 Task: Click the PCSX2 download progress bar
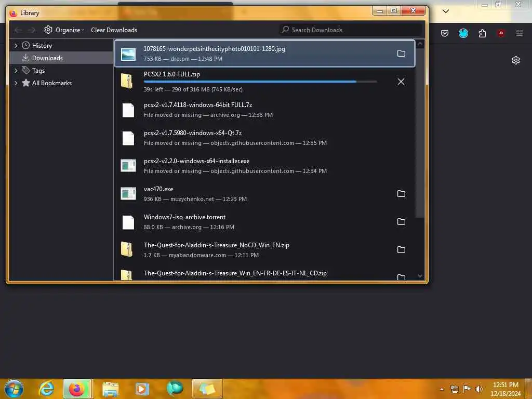click(x=260, y=82)
